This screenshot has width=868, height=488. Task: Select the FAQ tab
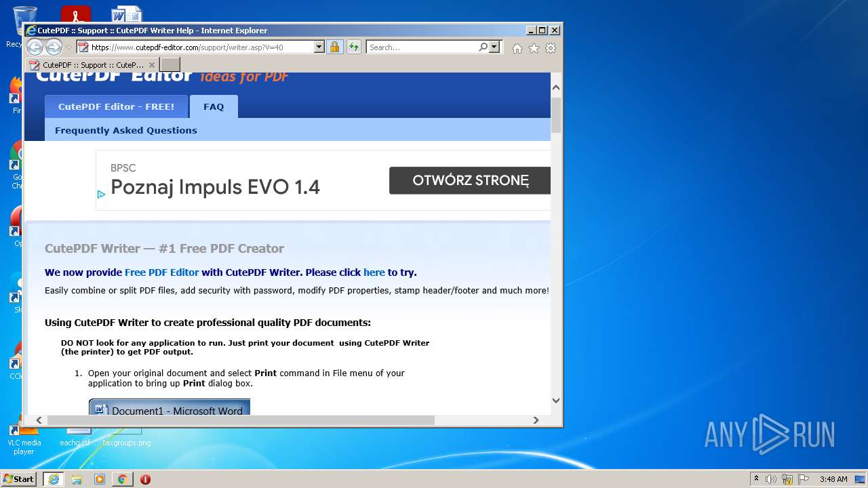click(x=214, y=106)
